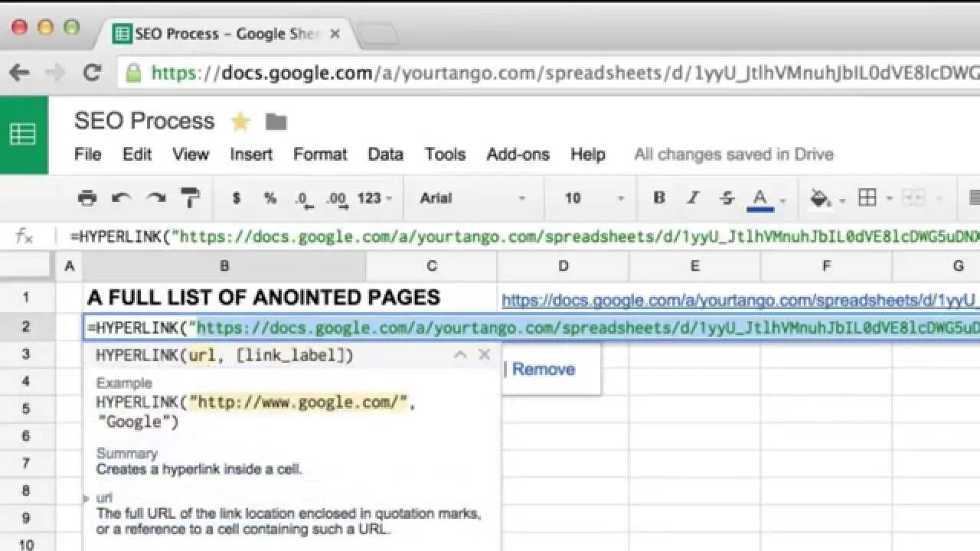Click cell 'A FULL LIST OF ANOINTED PAGES'
The height and width of the screenshot is (551, 980).
[263, 298]
